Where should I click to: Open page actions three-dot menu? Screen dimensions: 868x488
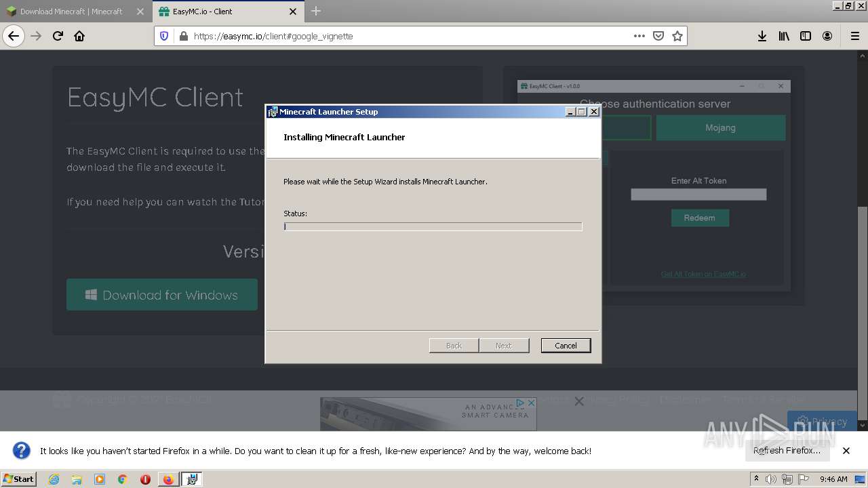click(x=639, y=36)
